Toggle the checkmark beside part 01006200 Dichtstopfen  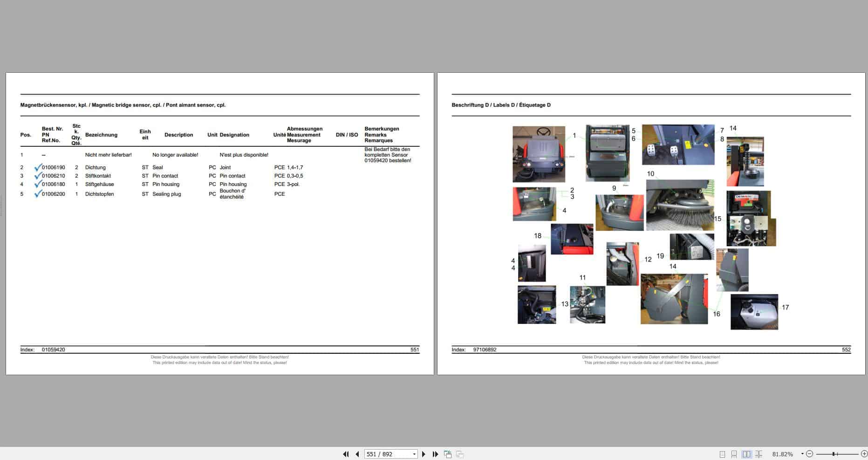[38, 193]
